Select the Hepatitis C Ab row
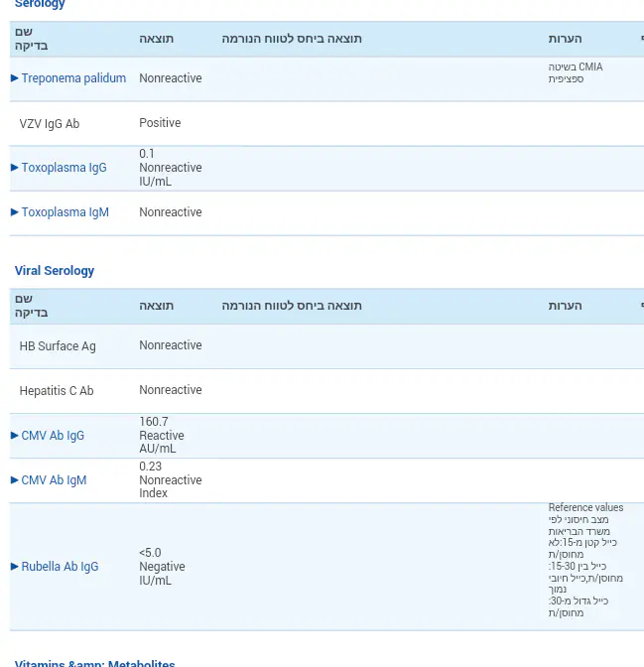Screen dimensions: 644x667 coord(57,391)
